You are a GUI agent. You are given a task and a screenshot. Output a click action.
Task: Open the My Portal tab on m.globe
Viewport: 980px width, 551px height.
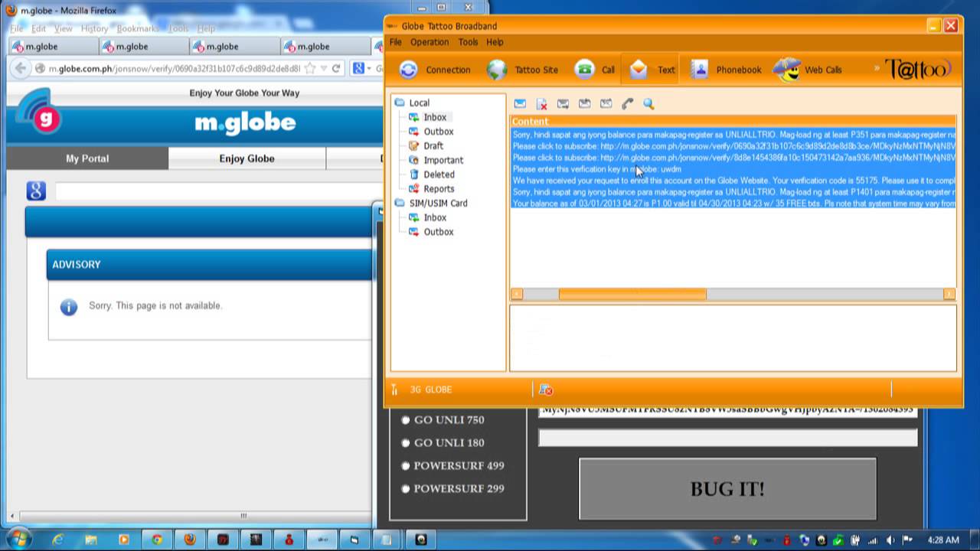coord(87,158)
